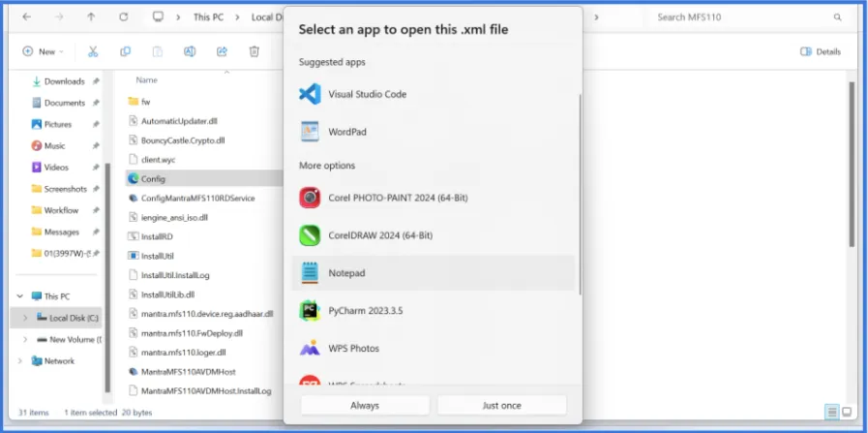Open Documents in the sidebar
The image size is (868, 433).
click(x=65, y=103)
